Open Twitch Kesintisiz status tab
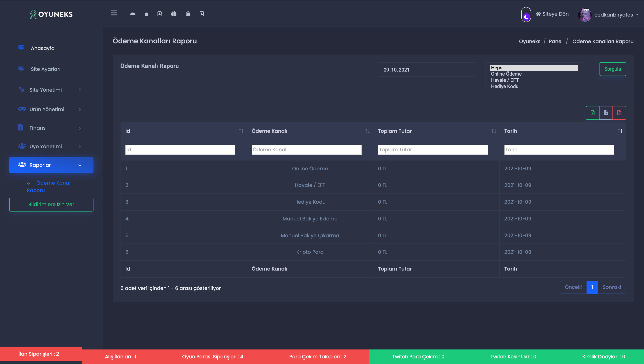 tap(513, 357)
